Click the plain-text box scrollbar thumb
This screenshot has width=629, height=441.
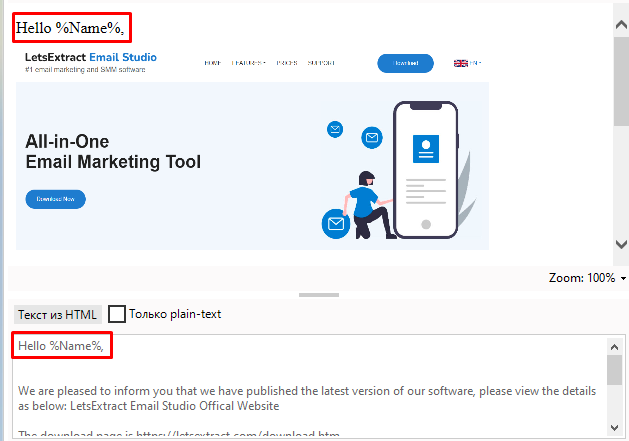pos(614,370)
